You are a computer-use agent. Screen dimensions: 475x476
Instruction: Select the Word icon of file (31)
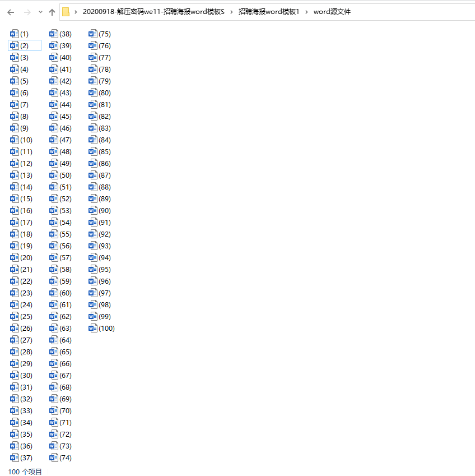coord(14,387)
